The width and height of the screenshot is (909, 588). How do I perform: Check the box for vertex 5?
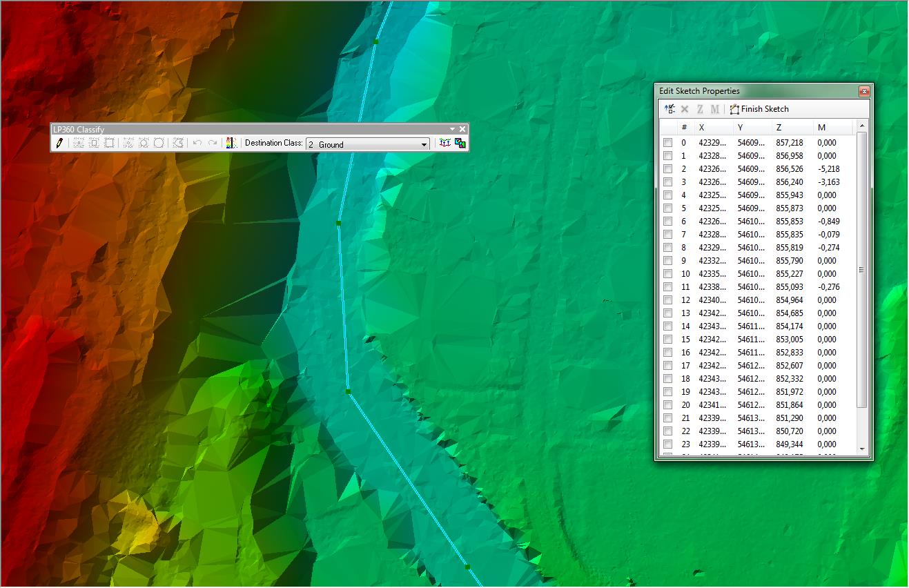coord(667,208)
